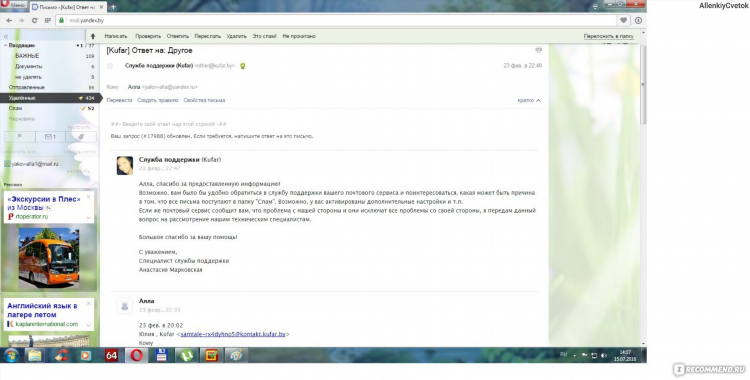Add page to bookmarks with heart icon
Viewport: 750px width, 380px height.
coord(624,21)
